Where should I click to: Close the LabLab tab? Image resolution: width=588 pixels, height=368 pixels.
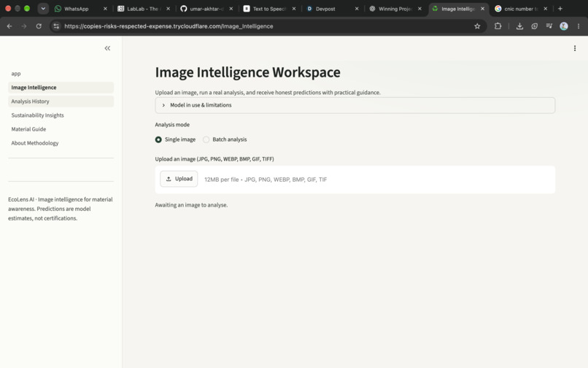168,9
